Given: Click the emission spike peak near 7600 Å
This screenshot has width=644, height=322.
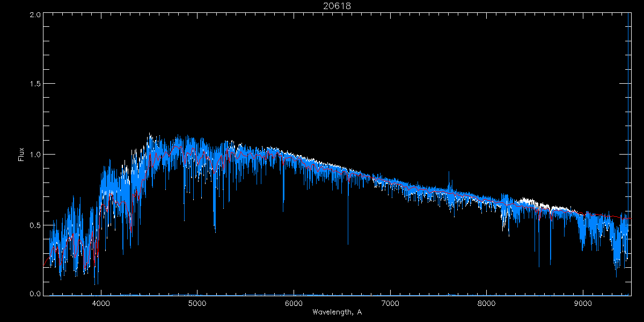Looking at the screenshot, I should [x=449, y=173].
